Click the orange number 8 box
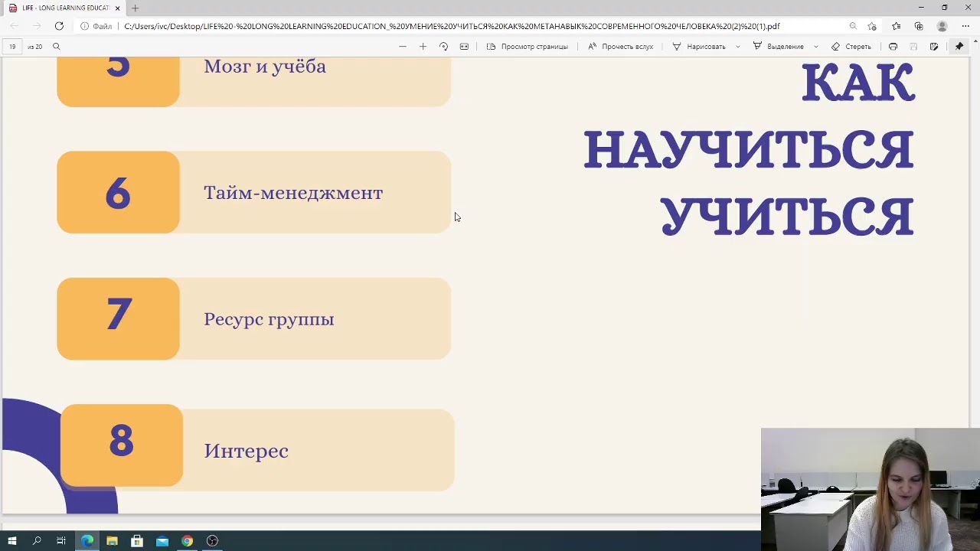 (121, 445)
